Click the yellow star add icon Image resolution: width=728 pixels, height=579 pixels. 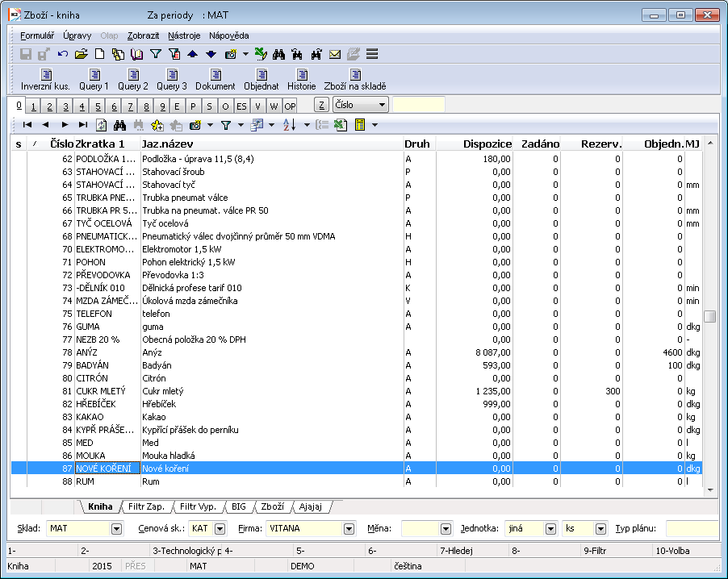pyautogui.click(x=157, y=125)
